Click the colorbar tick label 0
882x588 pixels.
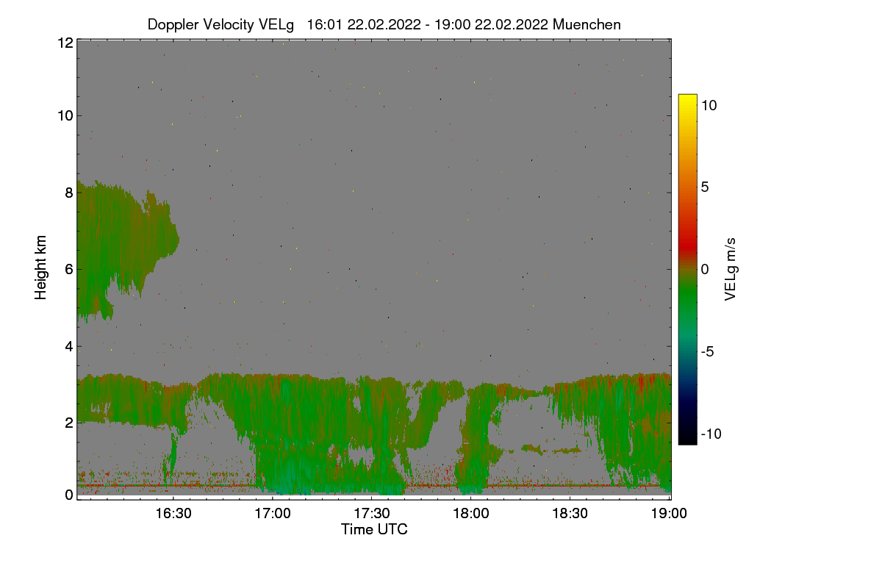coord(703,269)
